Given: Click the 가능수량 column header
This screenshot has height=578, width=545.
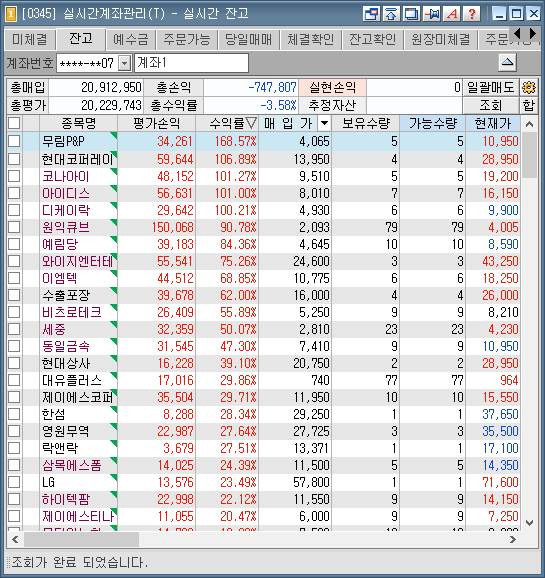Looking at the screenshot, I should pos(433,123).
